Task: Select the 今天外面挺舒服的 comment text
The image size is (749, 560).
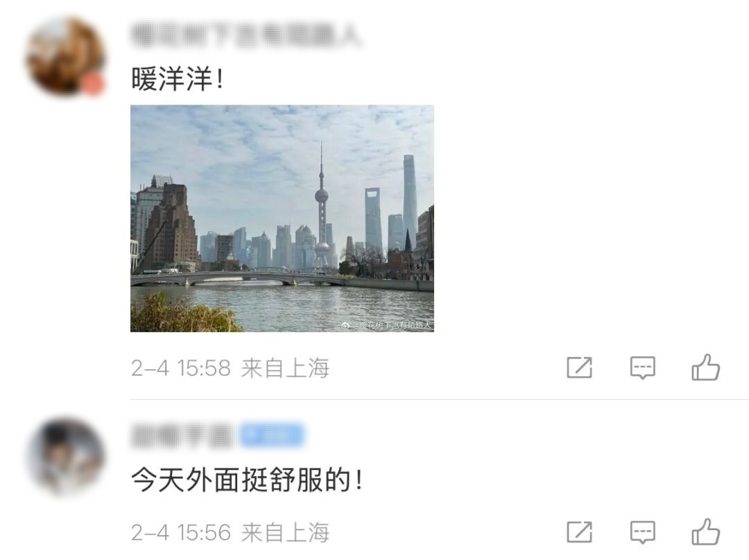Action: click(247, 480)
